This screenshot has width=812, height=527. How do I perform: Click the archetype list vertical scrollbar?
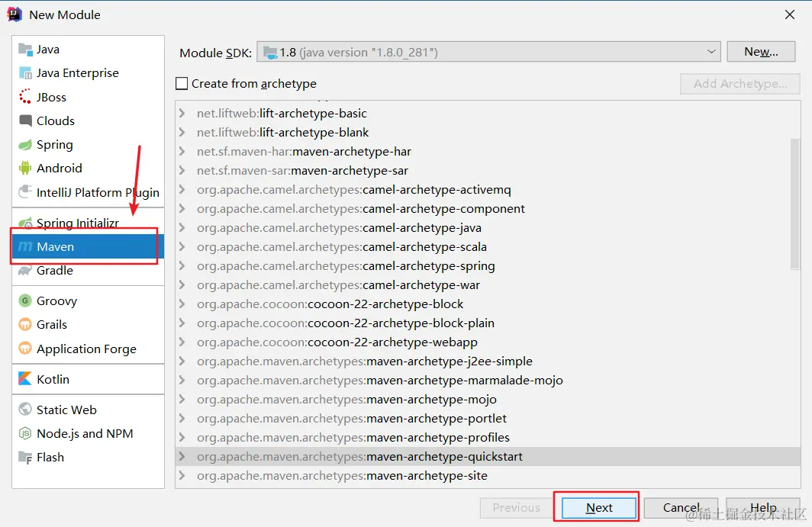click(x=795, y=204)
